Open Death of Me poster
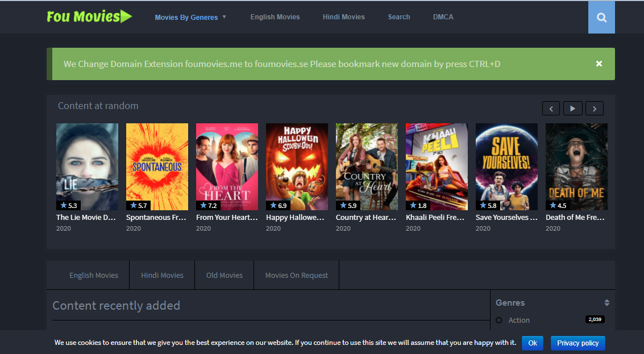The height and width of the screenshot is (354, 644). pos(576,166)
